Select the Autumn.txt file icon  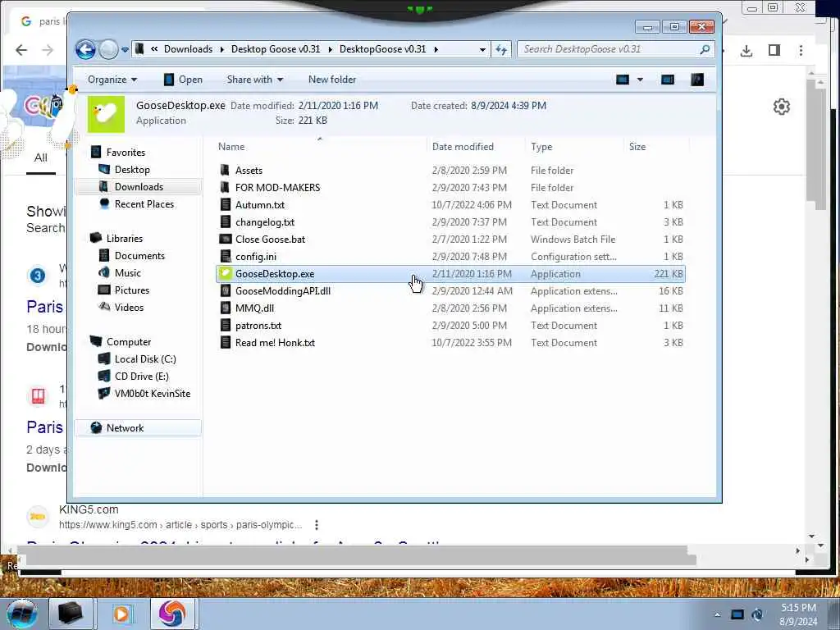click(x=226, y=204)
